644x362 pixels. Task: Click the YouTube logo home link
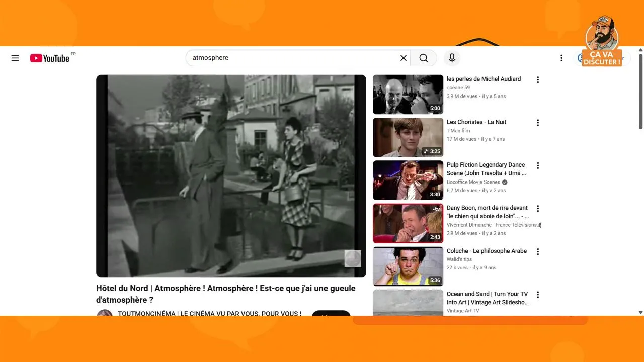(x=49, y=58)
